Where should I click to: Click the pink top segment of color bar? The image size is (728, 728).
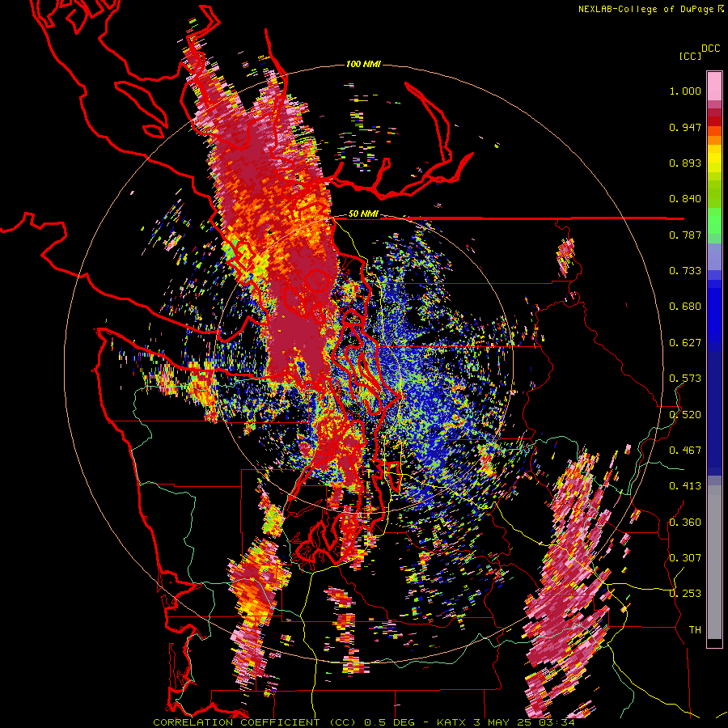714,86
